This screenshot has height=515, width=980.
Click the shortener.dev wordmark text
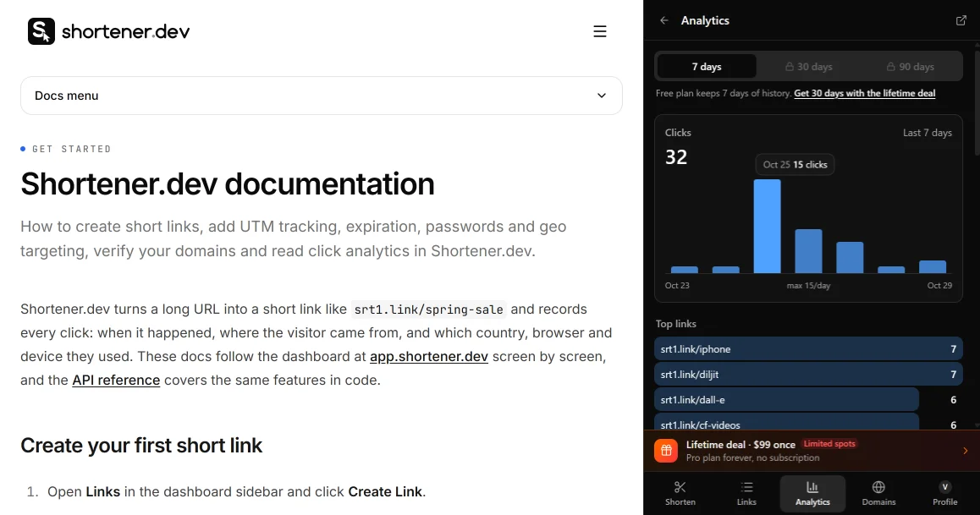[x=125, y=32]
